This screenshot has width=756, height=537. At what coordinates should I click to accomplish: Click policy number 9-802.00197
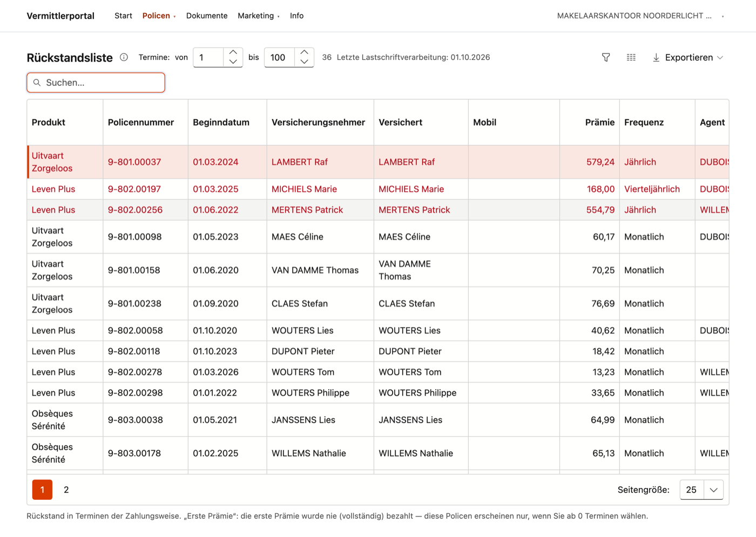(135, 189)
